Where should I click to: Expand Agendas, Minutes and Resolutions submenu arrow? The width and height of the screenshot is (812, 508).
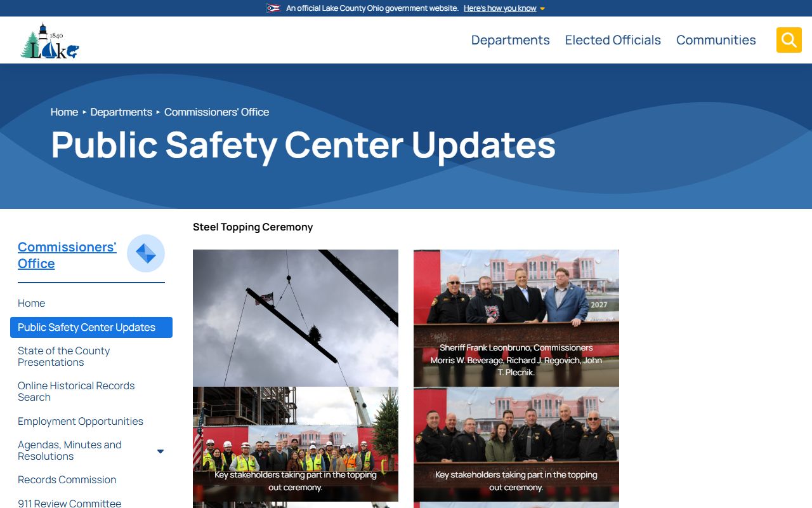[160, 451]
